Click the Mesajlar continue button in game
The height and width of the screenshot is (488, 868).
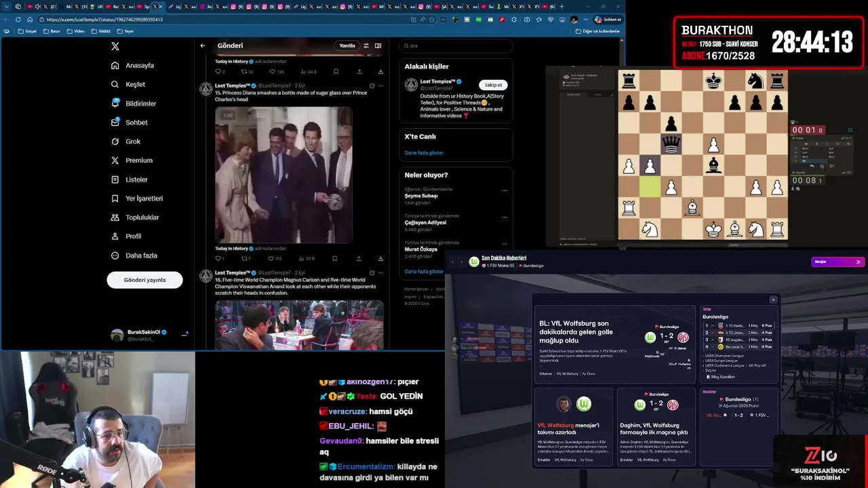coord(837,262)
